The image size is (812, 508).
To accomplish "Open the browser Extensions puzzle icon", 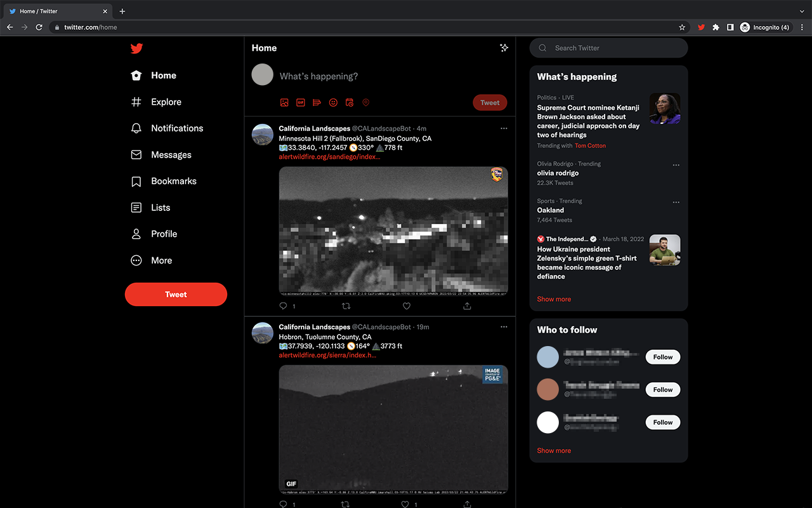I will click(x=716, y=27).
